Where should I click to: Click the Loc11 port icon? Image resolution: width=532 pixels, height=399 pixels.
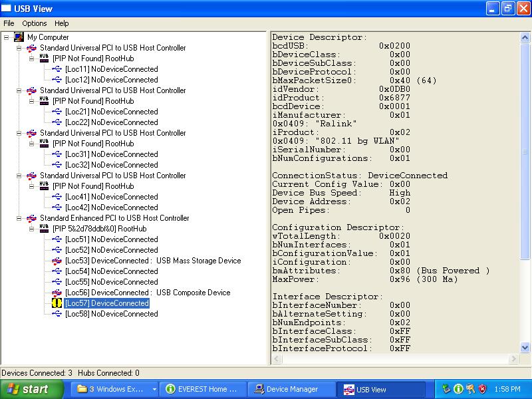57,69
